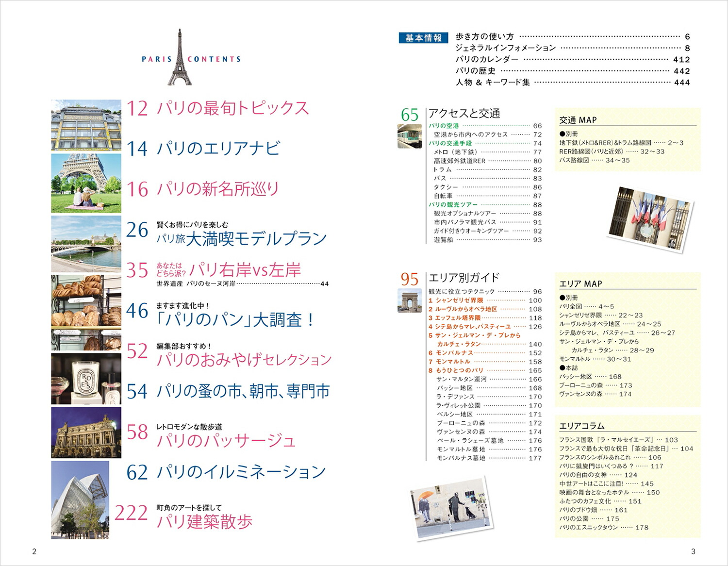Image resolution: width=728 pixels, height=566 pixels.
Task: Select the エリア別ガイド section heading
Action: click(463, 278)
